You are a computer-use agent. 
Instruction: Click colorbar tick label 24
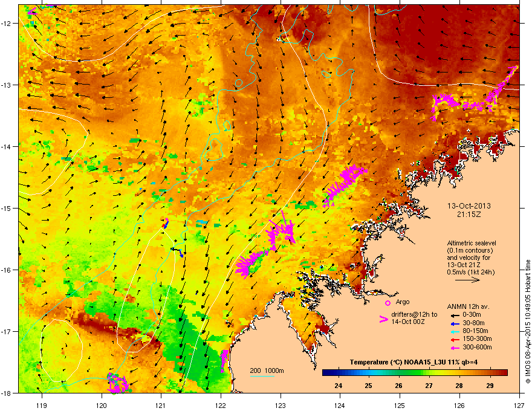(338, 386)
